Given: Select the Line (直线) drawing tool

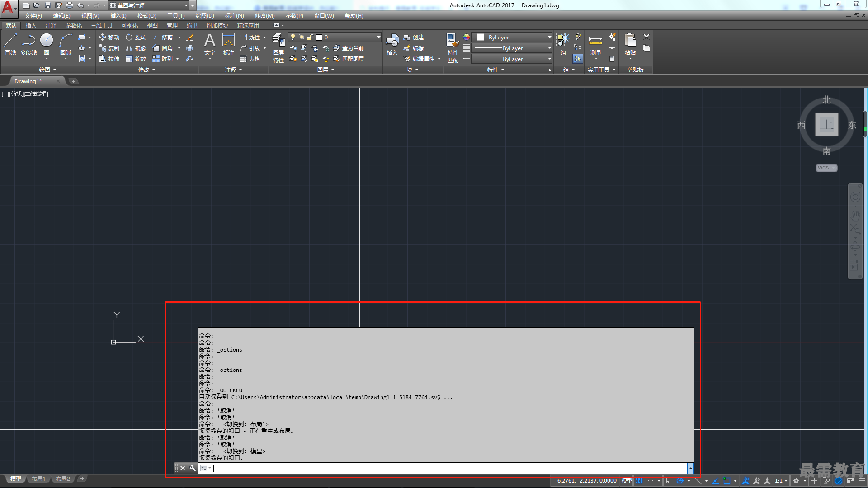Looking at the screenshot, I should tap(10, 44).
